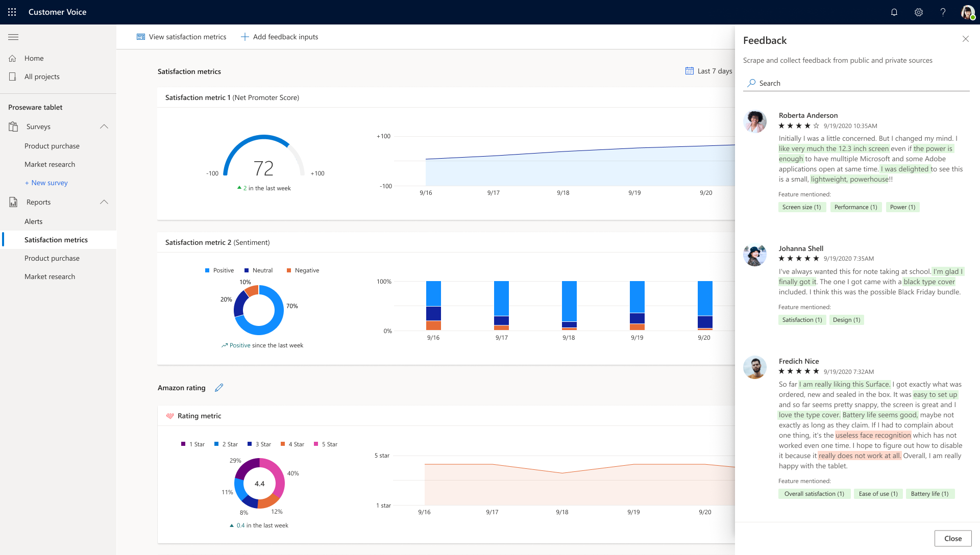Click Roberta Anderson's star rating
The width and height of the screenshot is (980, 555).
799,125
